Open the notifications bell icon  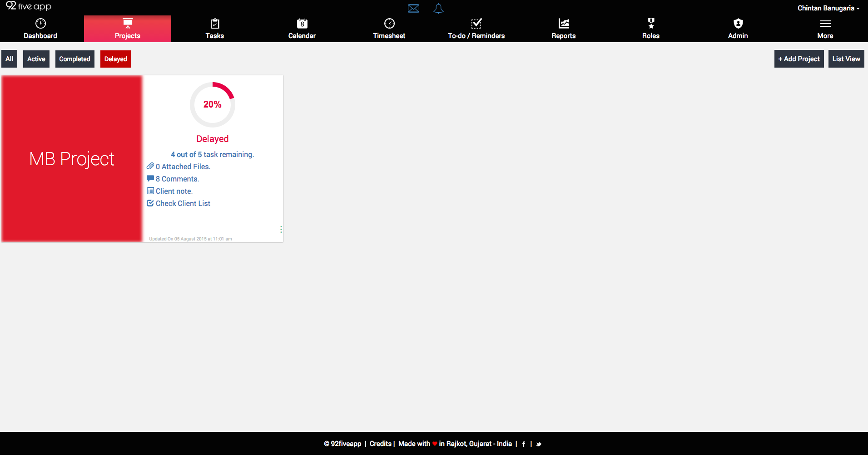pos(438,8)
